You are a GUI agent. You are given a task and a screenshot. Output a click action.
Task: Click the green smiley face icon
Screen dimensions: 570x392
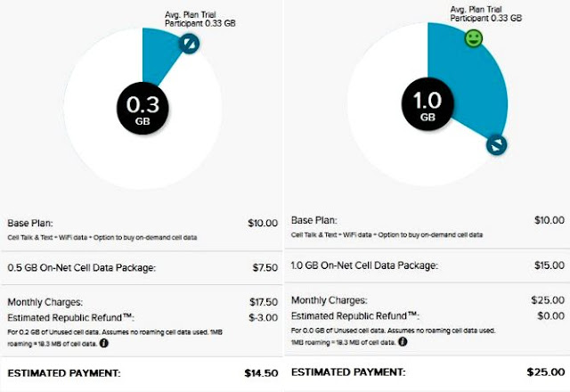[x=474, y=38]
